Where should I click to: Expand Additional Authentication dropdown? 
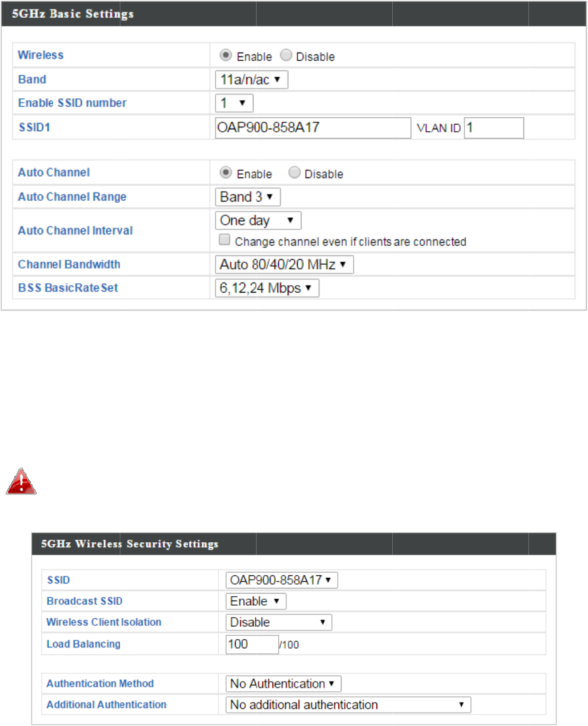click(348, 704)
